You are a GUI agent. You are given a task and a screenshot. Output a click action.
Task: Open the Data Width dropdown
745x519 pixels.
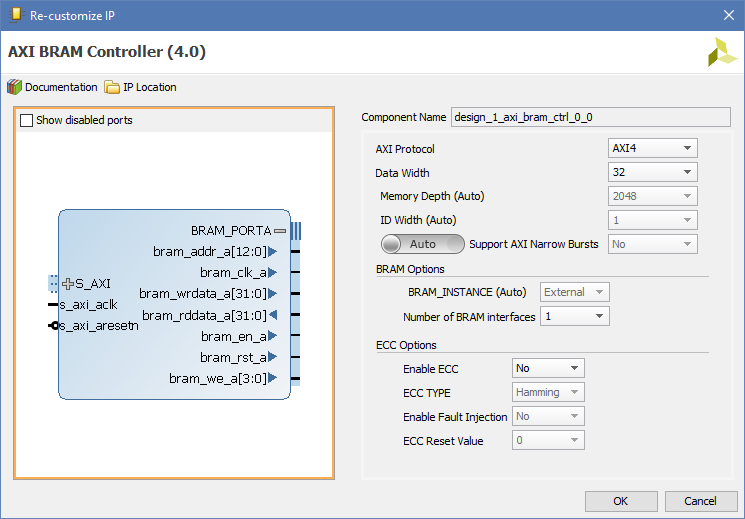(x=653, y=173)
